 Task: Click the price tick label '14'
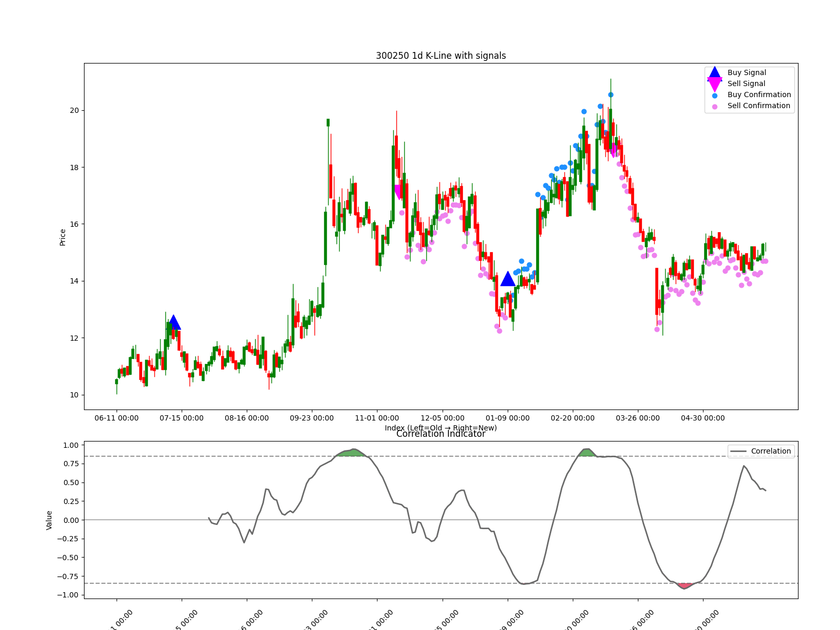(74, 281)
